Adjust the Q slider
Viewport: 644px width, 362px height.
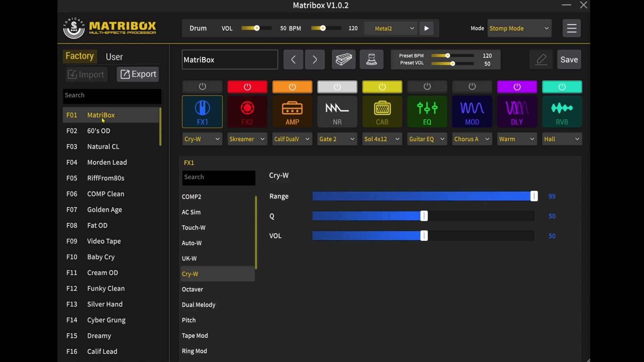[423, 216]
